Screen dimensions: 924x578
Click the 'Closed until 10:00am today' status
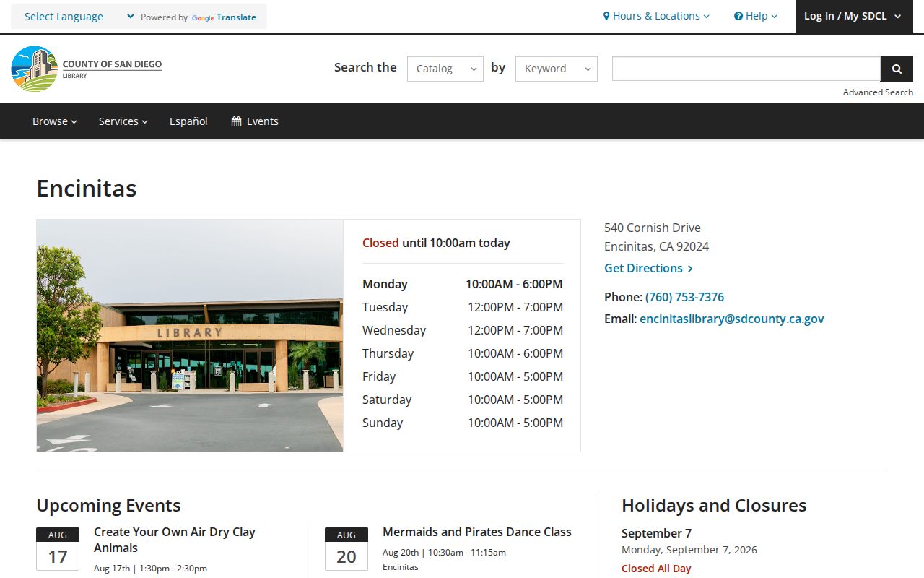pyautogui.click(x=436, y=243)
